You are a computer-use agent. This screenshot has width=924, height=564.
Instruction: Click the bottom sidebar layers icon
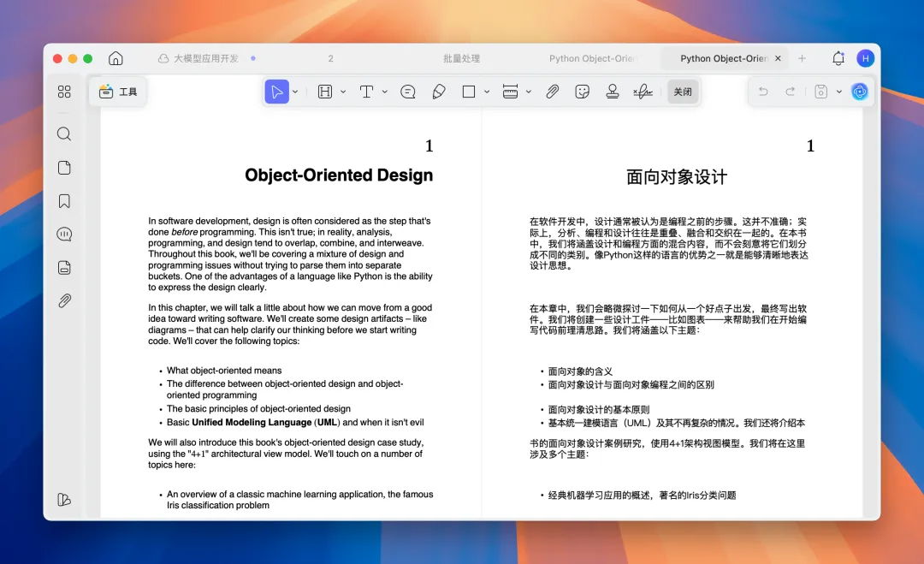click(x=64, y=500)
